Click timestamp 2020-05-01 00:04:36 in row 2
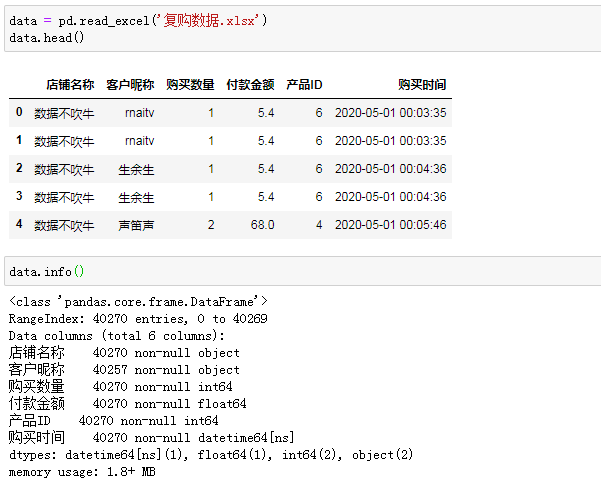This screenshot has height=480, width=601. 391,169
